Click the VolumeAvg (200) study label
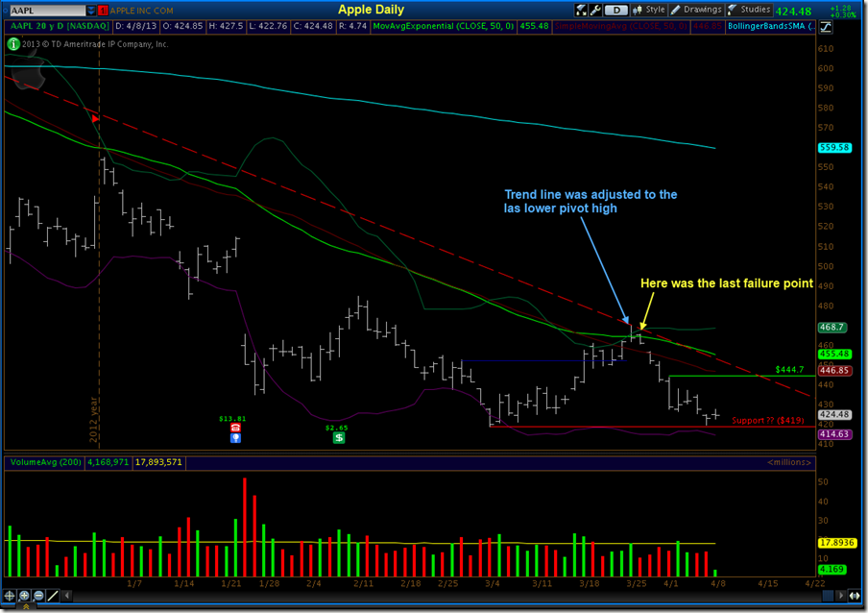Viewport: 868px width, 613px height. [x=45, y=462]
